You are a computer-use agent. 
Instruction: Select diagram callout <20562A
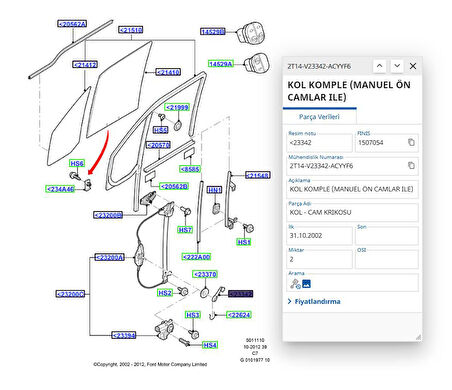72,24
